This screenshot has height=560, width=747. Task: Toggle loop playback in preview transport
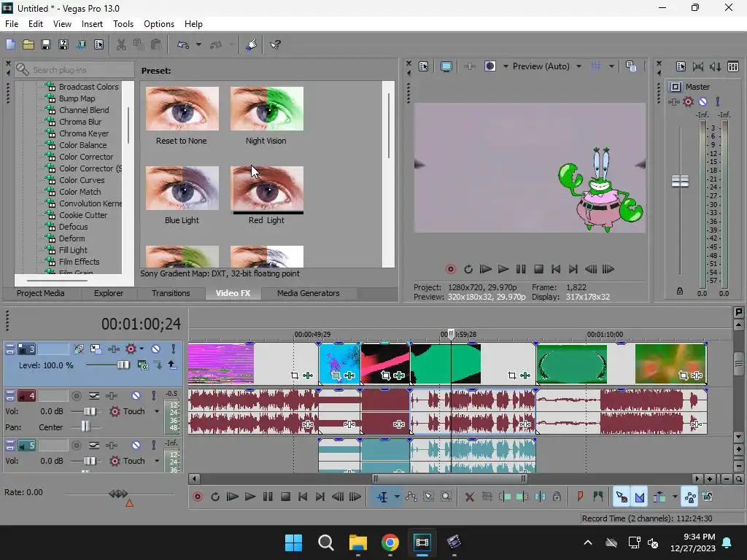(x=468, y=270)
